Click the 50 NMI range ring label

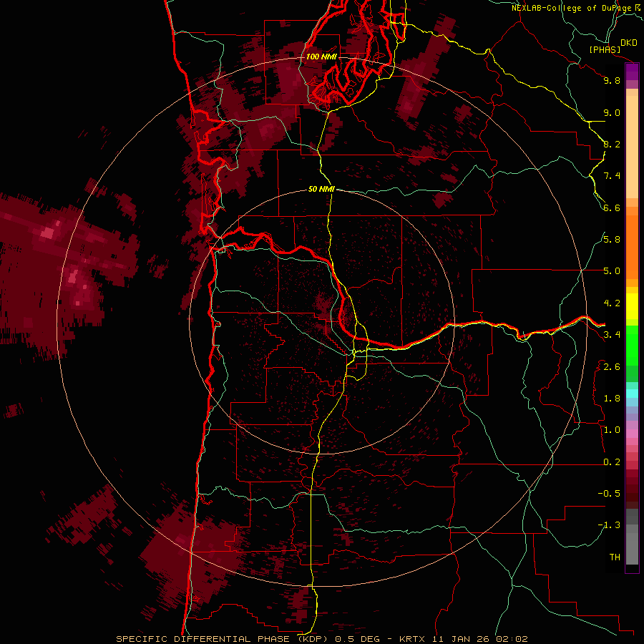[x=321, y=189]
